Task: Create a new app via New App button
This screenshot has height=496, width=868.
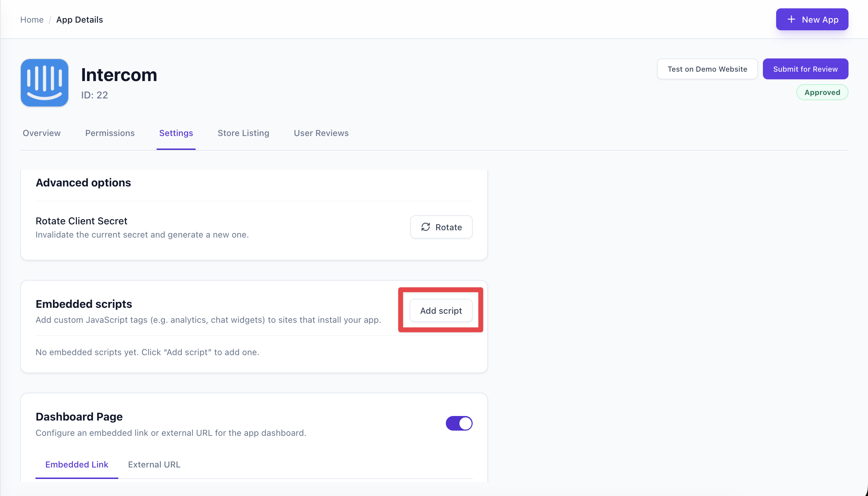Action: tap(812, 19)
